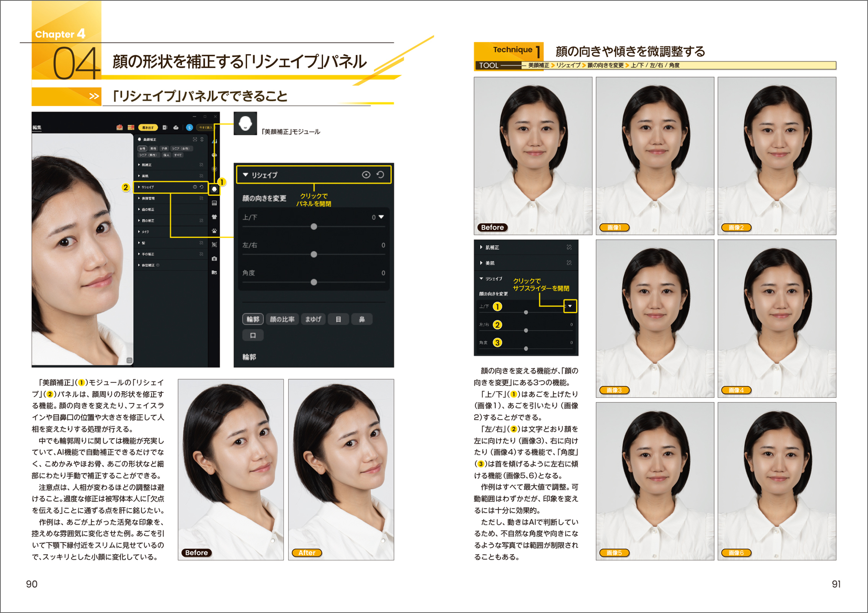The width and height of the screenshot is (868, 613).
Task: Toggle the 肌補正 effect off icon
Action: (569, 247)
